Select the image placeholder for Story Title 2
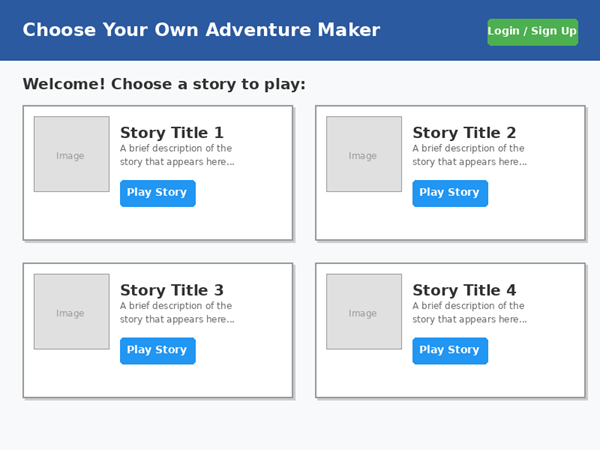600x450 pixels. pyautogui.click(x=363, y=154)
